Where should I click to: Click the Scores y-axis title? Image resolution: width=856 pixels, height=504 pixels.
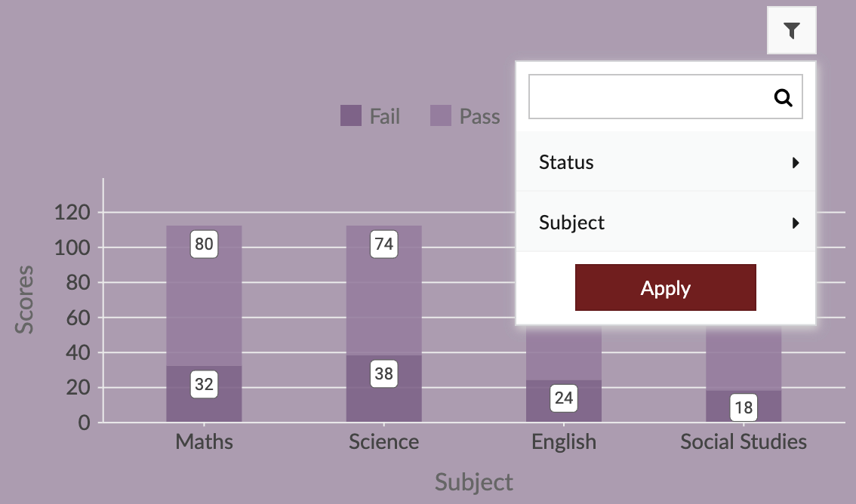click(25, 299)
